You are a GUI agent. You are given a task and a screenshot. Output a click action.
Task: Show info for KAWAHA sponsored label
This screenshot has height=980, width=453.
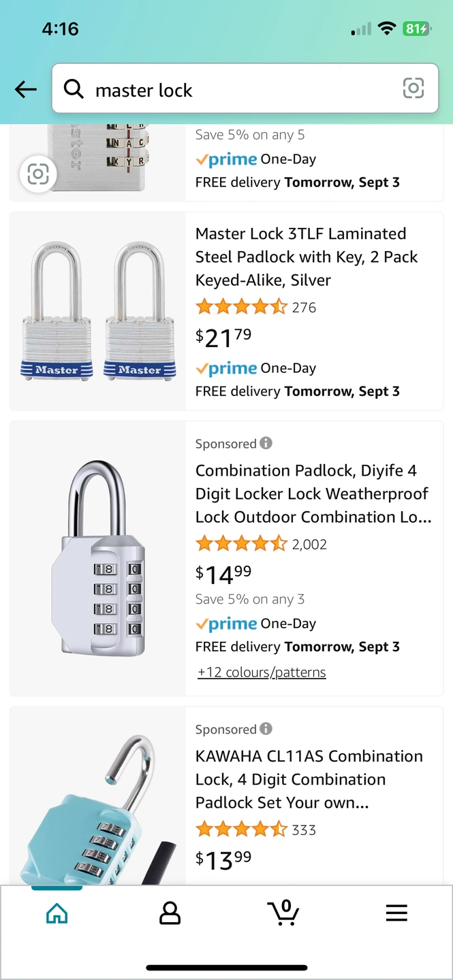266,729
